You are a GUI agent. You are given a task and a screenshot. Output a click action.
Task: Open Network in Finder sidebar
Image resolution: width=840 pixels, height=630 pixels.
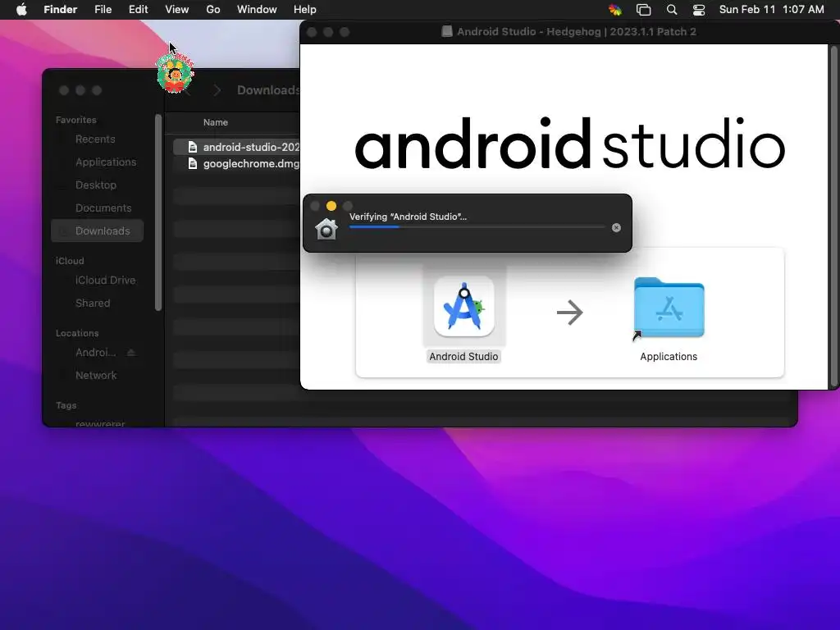(96, 376)
